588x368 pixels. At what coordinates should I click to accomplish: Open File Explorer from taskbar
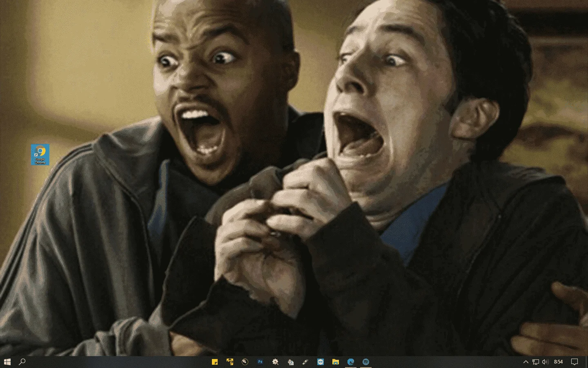(336, 362)
